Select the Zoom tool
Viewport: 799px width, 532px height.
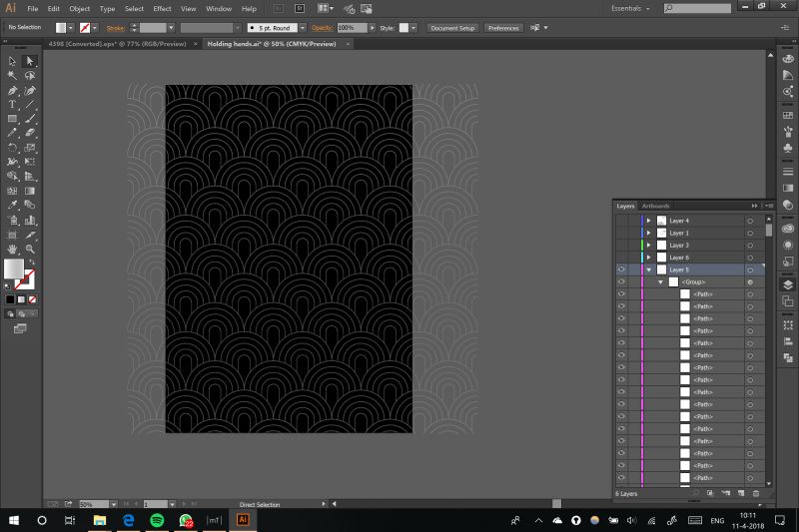[30, 249]
